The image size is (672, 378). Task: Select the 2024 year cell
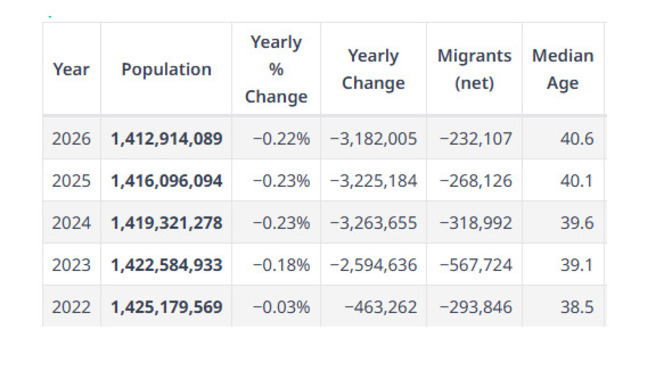(x=71, y=223)
